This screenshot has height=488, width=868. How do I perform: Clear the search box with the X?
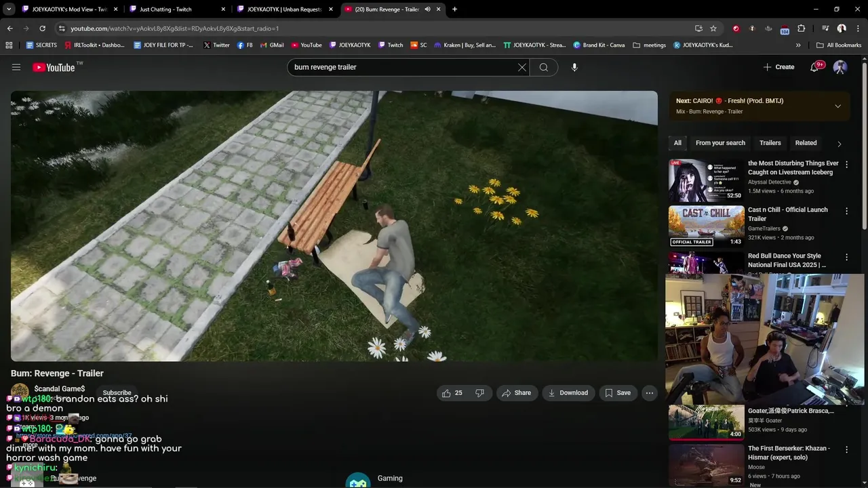[522, 67]
